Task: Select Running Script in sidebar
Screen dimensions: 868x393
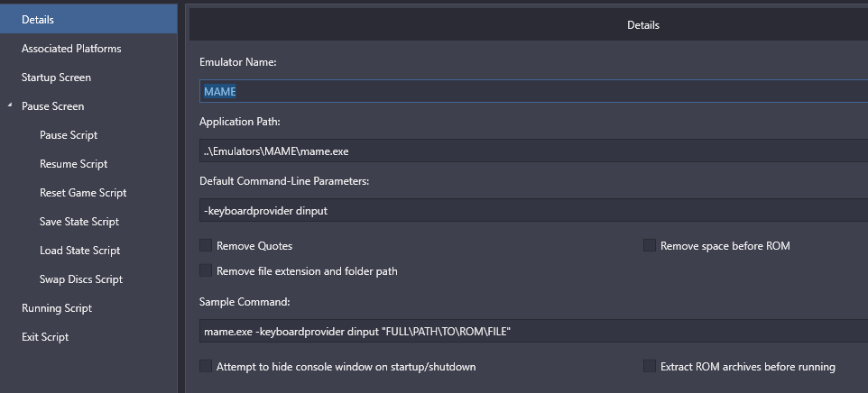Action: point(57,308)
